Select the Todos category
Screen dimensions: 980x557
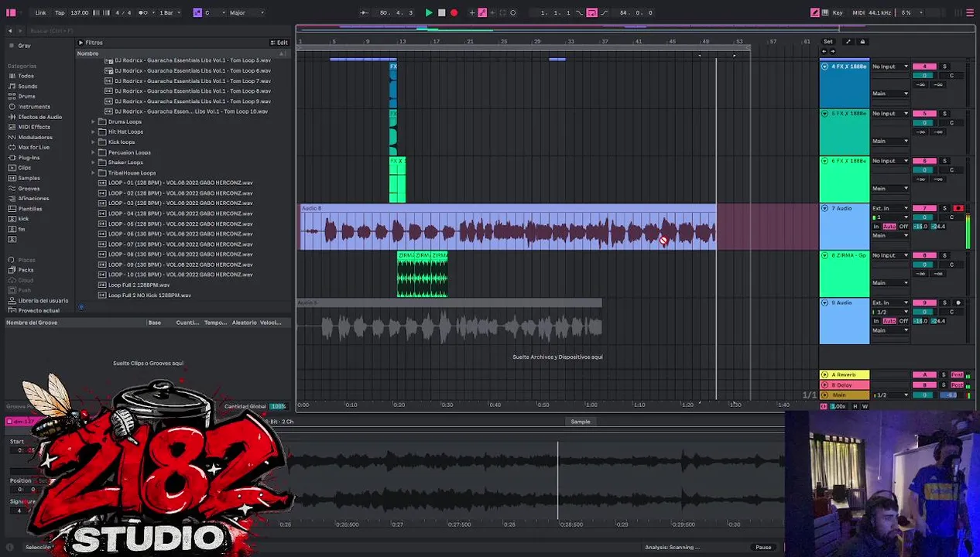26,76
